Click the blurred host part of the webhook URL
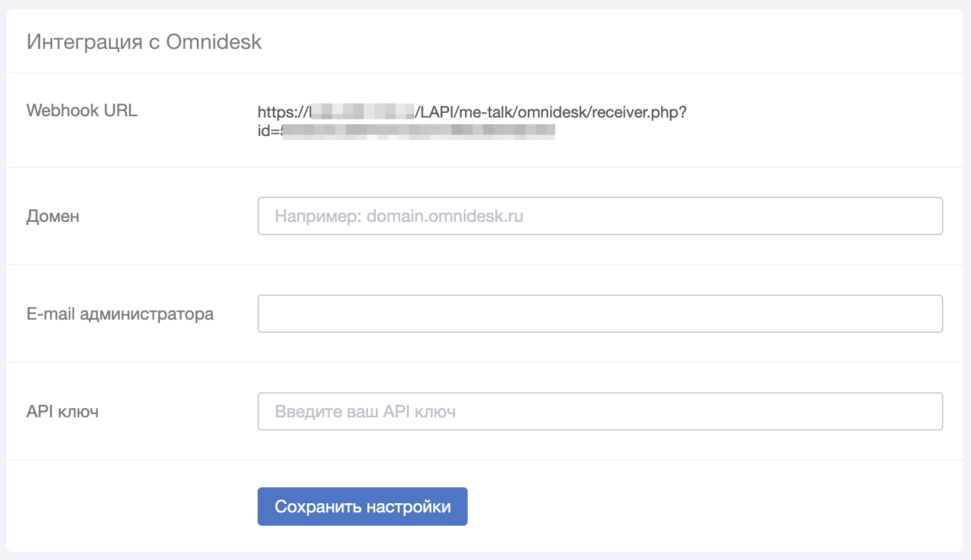The image size is (971, 560). point(362,112)
